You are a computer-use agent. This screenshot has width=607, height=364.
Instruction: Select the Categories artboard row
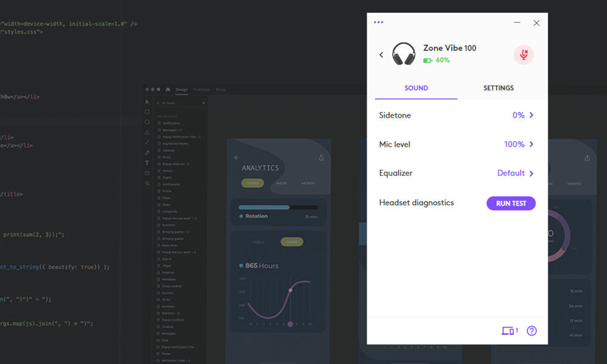point(168,212)
